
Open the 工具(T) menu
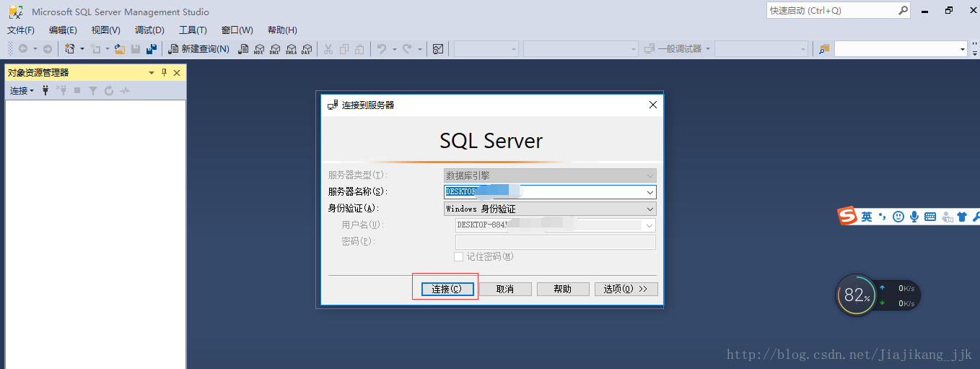pyautogui.click(x=193, y=30)
